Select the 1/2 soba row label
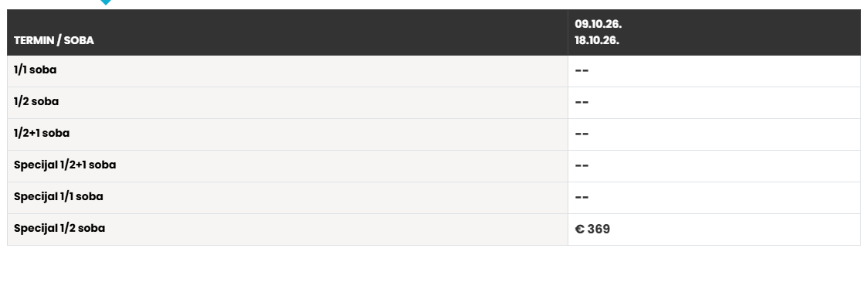Image resolution: width=868 pixels, height=289 pixels. tap(36, 102)
